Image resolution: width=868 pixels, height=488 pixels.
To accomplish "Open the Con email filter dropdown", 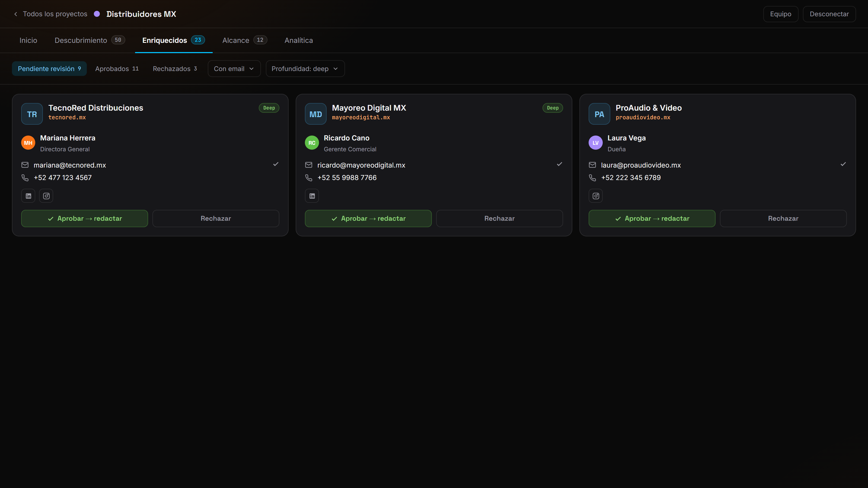I will (234, 69).
